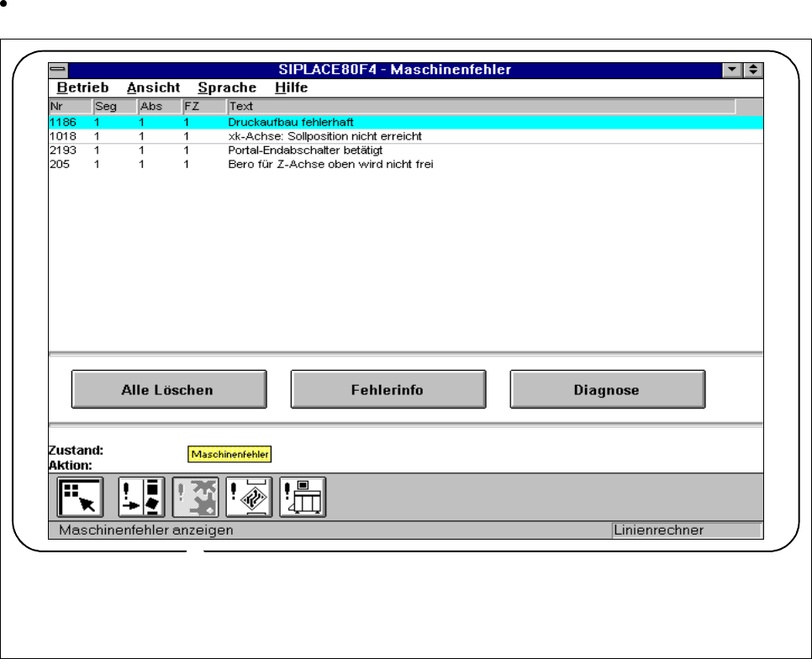Screen dimensions: 812x659
Task: Click the Linienrechner status bar field
Action: pos(687,530)
